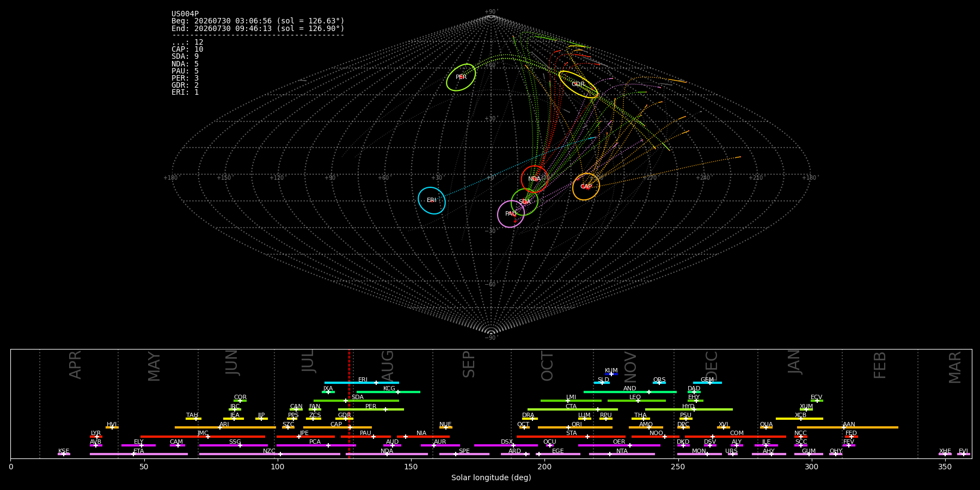The width and height of the screenshot is (980, 490).
Task: Click the ETA shower bar
Action: (x=139, y=454)
